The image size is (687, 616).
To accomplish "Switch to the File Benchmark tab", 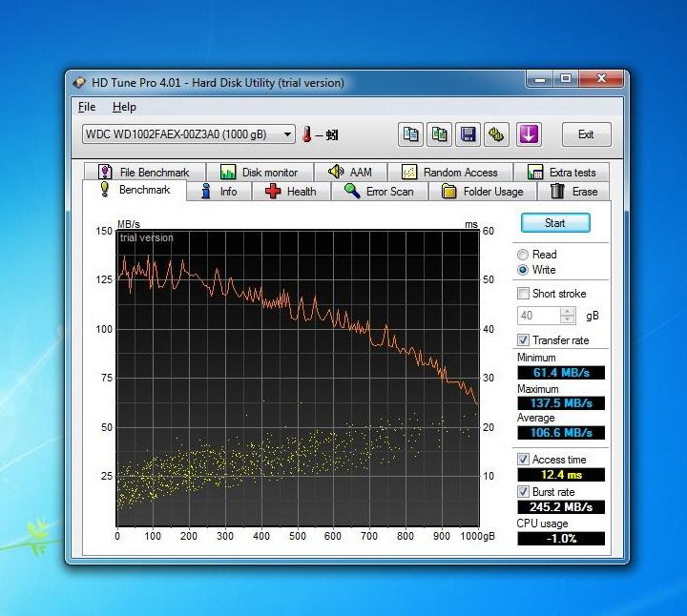I will 145,172.
